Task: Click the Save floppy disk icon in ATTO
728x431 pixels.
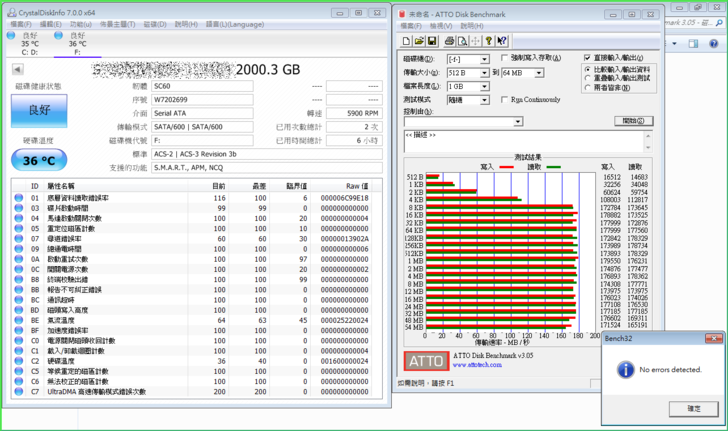Action: click(x=432, y=41)
